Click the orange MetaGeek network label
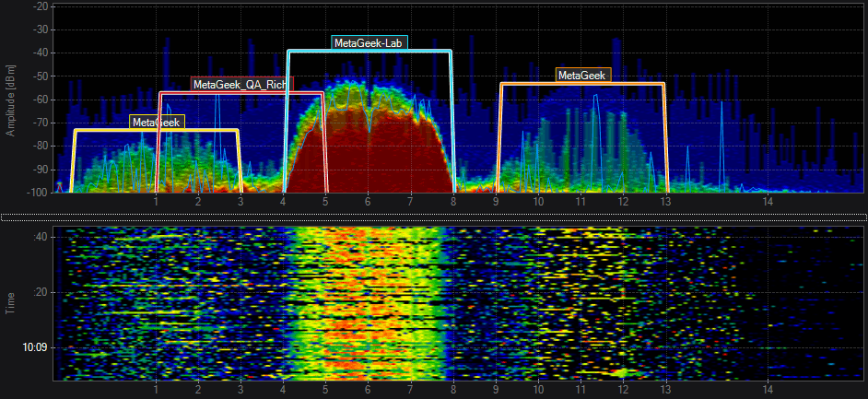 (583, 75)
